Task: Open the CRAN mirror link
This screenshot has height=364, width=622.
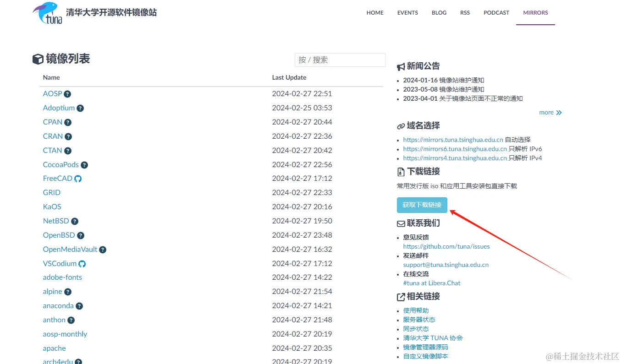Action: 53,136
